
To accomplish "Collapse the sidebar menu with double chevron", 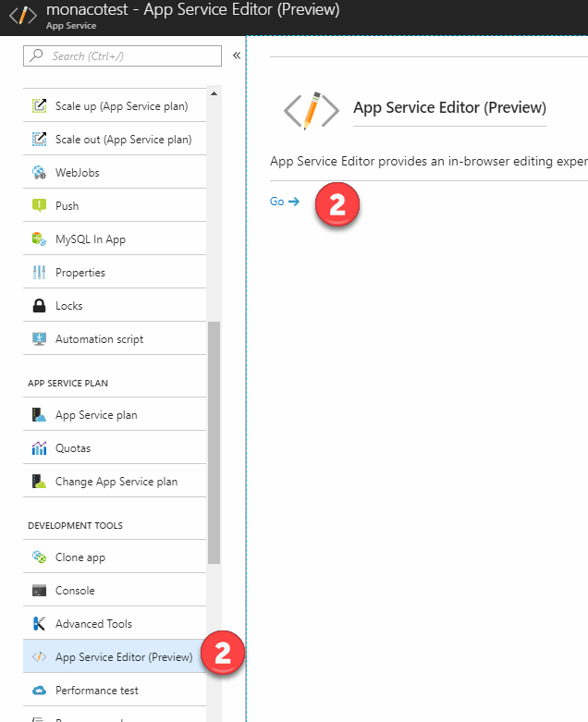I will (237, 55).
